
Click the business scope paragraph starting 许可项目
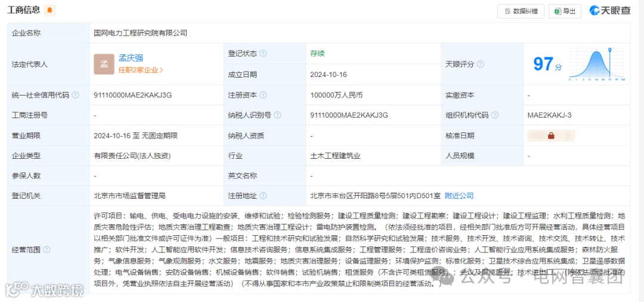click(x=360, y=249)
